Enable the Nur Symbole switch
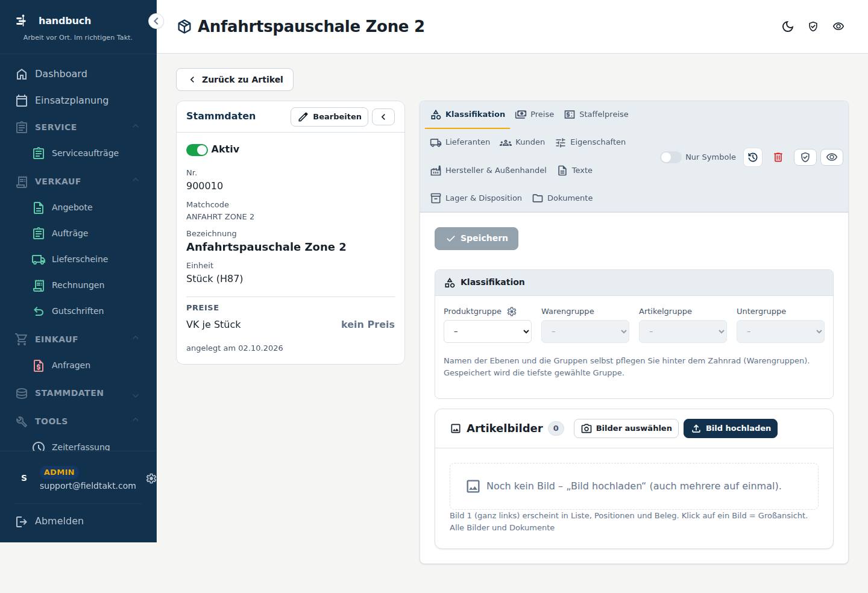Screen dimensions: 868x593 671,157
